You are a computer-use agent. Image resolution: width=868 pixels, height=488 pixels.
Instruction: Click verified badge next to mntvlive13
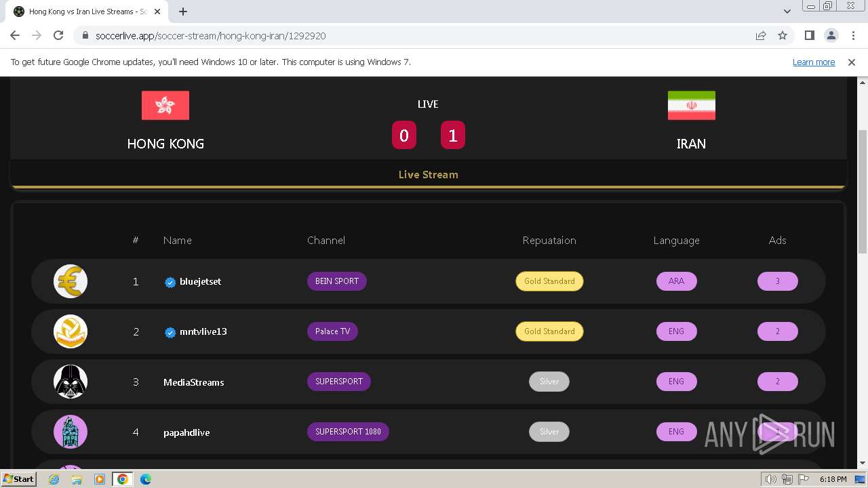tap(170, 332)
